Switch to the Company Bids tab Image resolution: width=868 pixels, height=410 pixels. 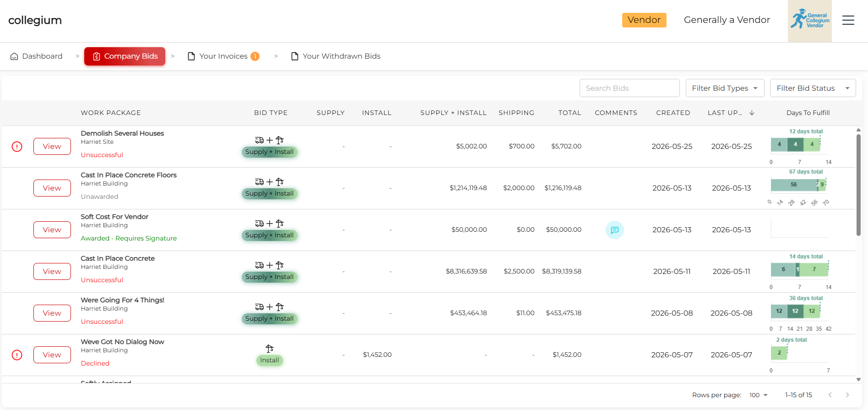[x=125, y=56]
